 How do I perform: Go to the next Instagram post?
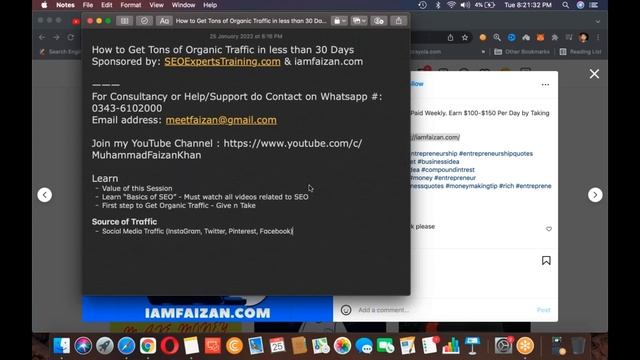(x=595, y=195)
